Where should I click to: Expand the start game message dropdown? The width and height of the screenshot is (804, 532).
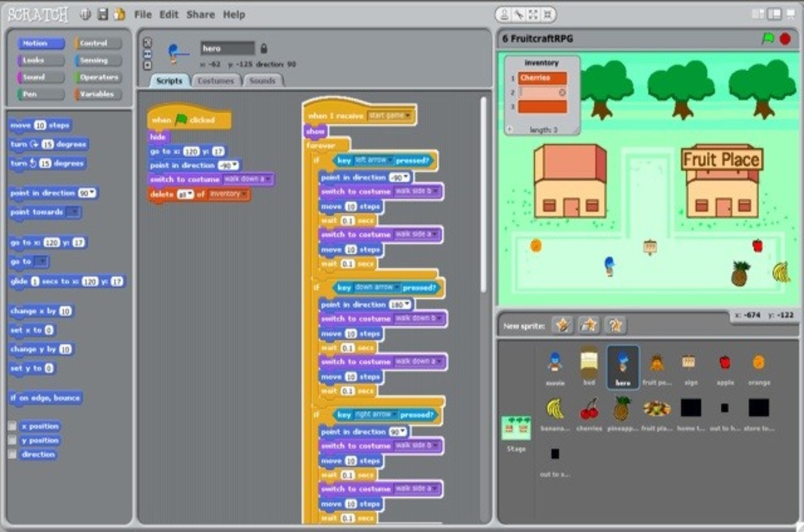408,116
